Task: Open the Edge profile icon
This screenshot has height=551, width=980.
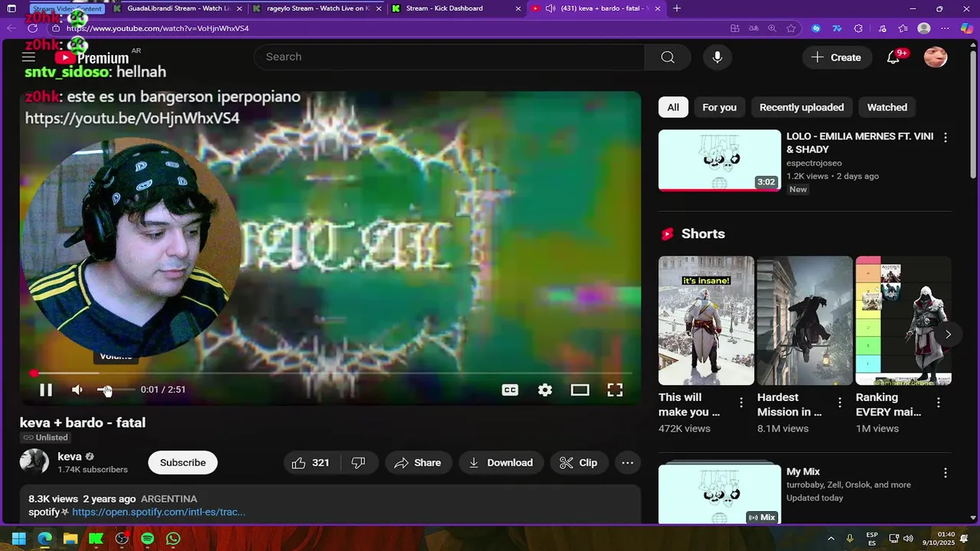Action: tap(924, 28)
